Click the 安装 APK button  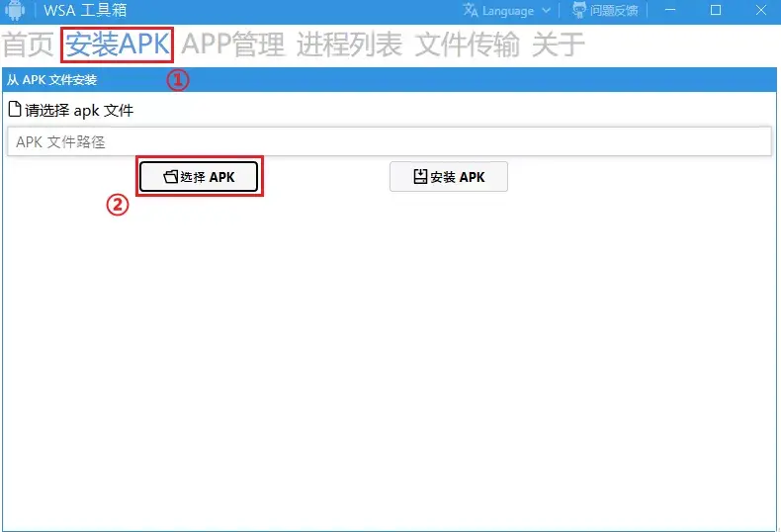pos(449,176)
